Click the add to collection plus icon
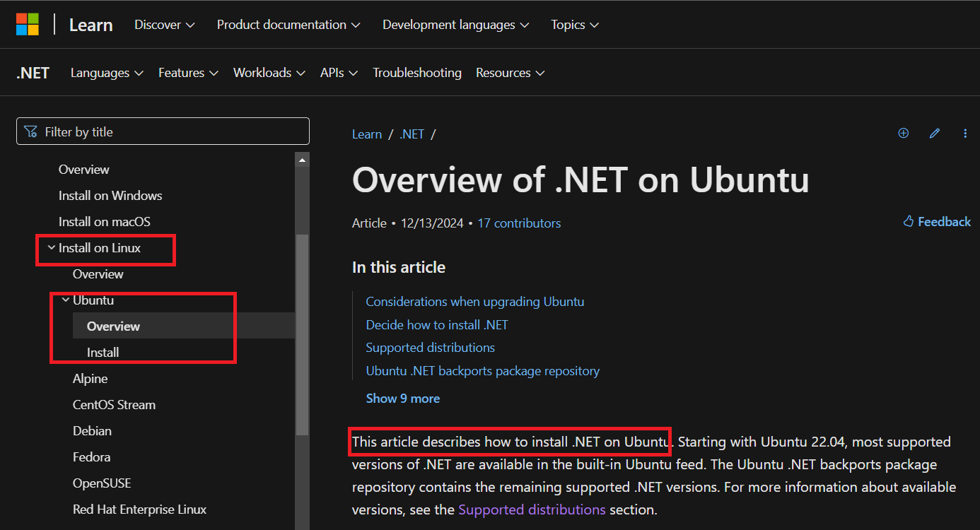 tap(903, 133)
